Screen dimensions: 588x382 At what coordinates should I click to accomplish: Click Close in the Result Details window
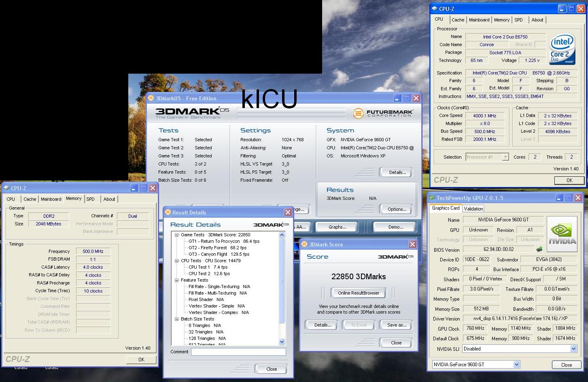(x=272, y=369)
